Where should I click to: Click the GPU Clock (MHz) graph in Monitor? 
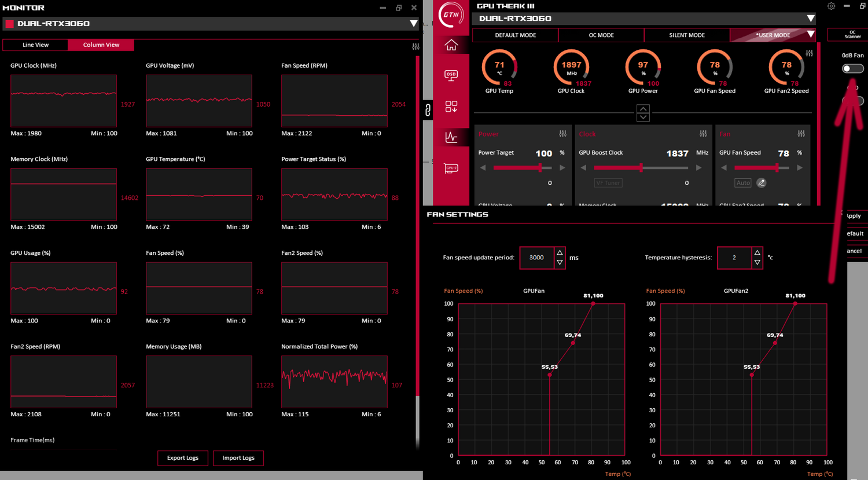pyautogui.click(x=64, y=101)
